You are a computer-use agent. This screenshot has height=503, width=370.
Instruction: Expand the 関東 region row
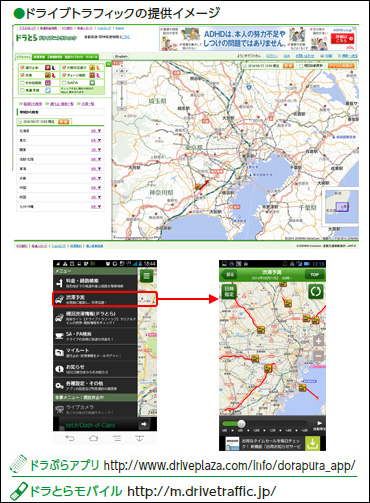60,150
